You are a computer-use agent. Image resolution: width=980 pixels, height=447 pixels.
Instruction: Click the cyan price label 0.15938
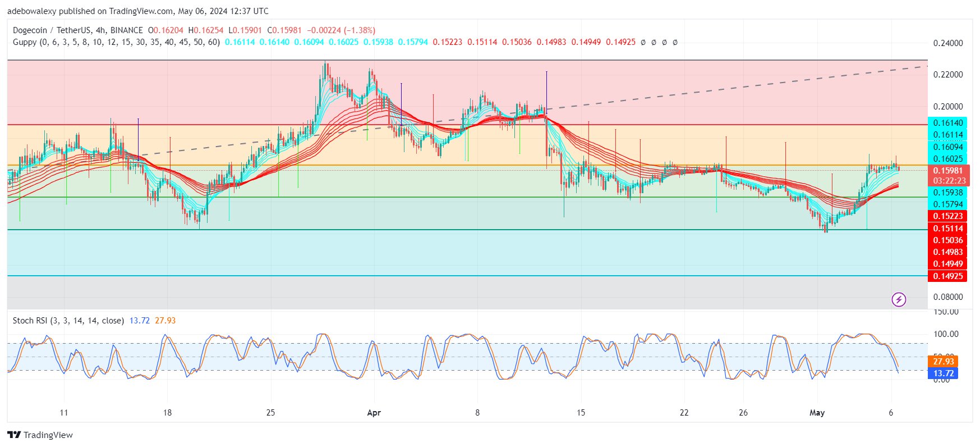(x=947, y=193)
